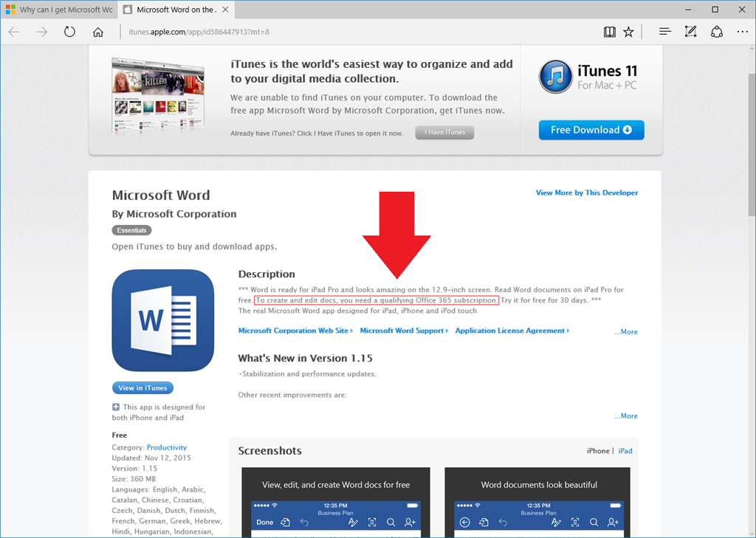756x538 pixels.
Task: Click the Free Download button
Action: click(591, 130)
